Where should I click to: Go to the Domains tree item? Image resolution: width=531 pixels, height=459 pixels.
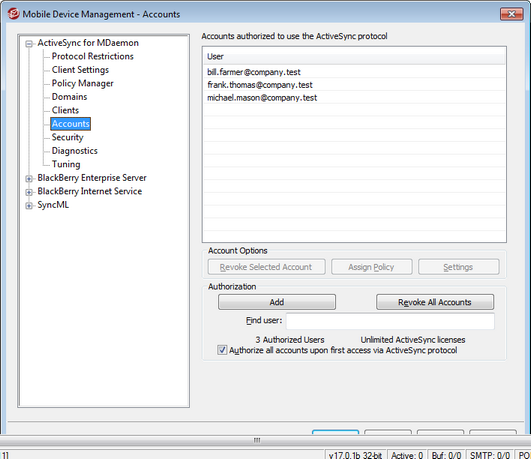pos(69,97)
